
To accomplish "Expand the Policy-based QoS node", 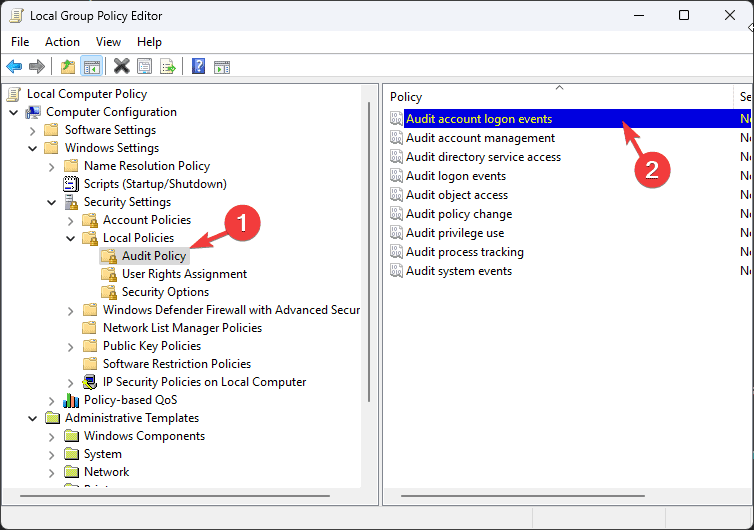I will (51, 401).
